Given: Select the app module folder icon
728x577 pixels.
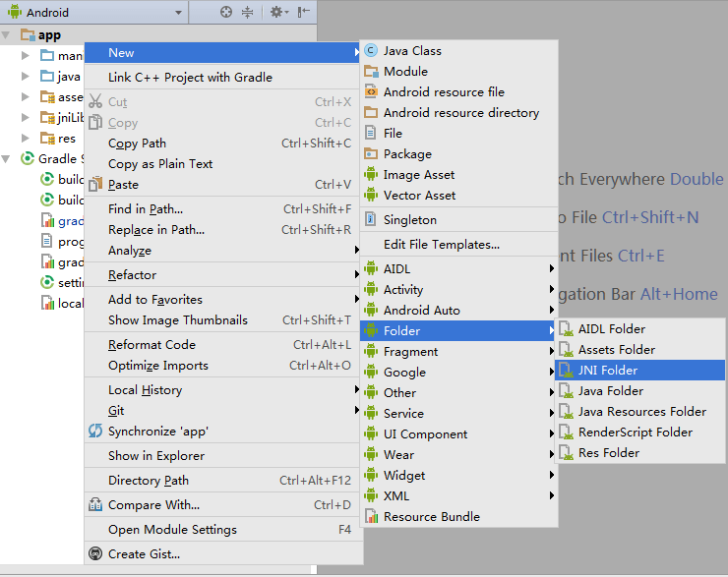Looking at the screenshot, I should pyautogui.click(x=28, y=35).
